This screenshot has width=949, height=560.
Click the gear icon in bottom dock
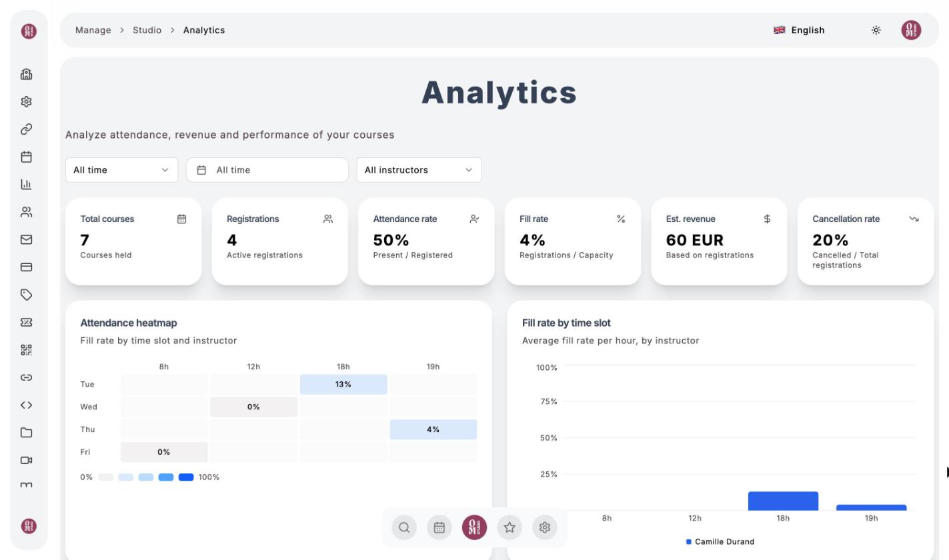click(545, 527)
